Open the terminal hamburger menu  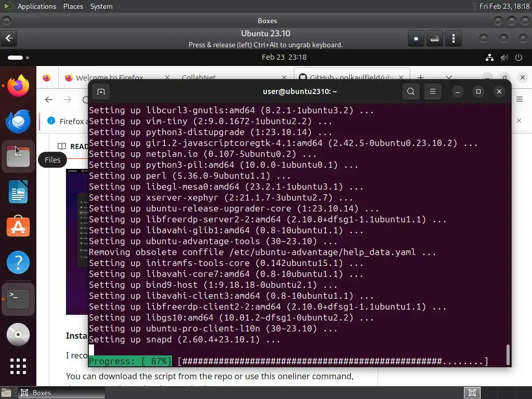433,91
